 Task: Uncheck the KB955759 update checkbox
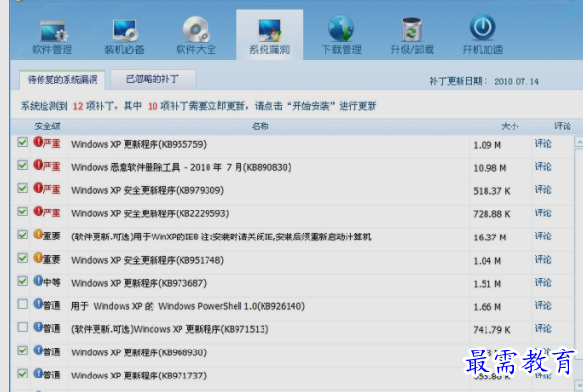point(22,142)
